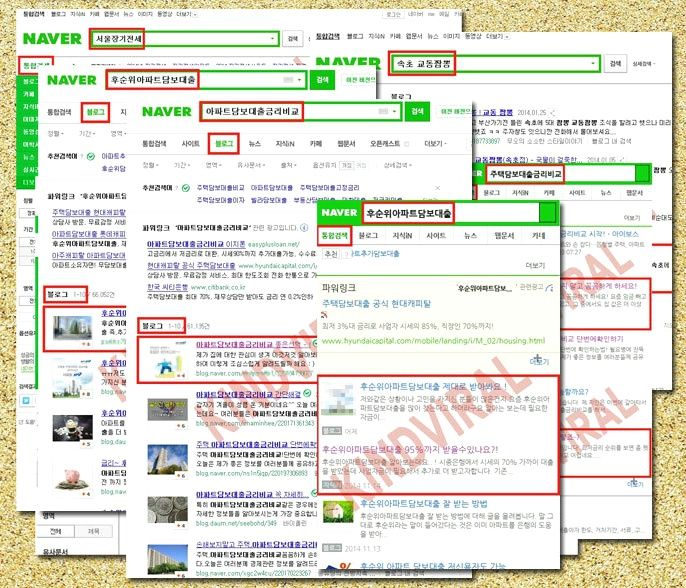
Task: Open search dropdown arrow in 속초 교동짬뽕 box
Action: [x=593, y=64]
